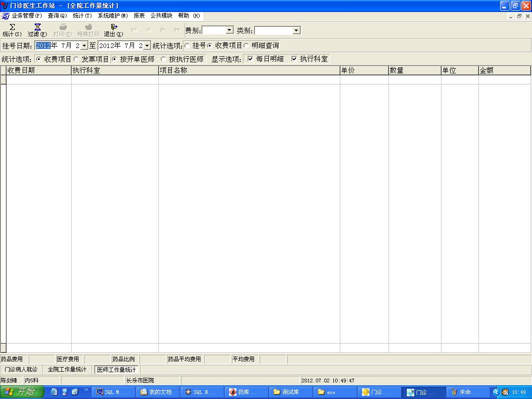Click the 单价 column header
The height and width of the screenshot is (399, 532).
point(364,70)
